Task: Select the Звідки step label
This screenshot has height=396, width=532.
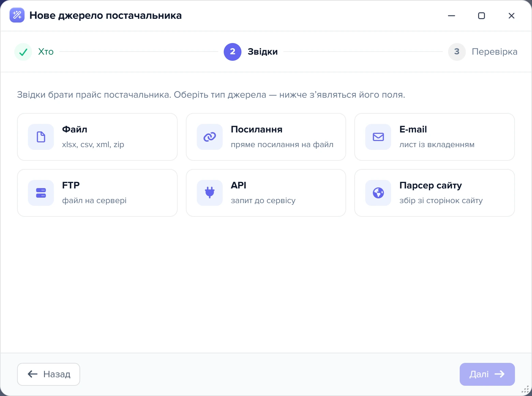Action: 263,52
